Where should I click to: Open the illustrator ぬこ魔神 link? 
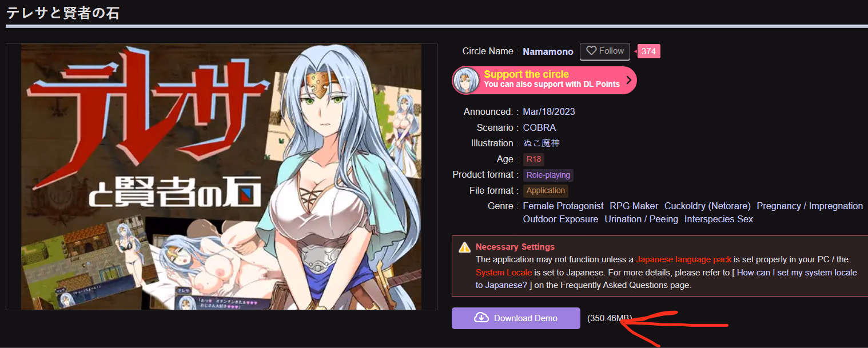[x=541, y=143]
